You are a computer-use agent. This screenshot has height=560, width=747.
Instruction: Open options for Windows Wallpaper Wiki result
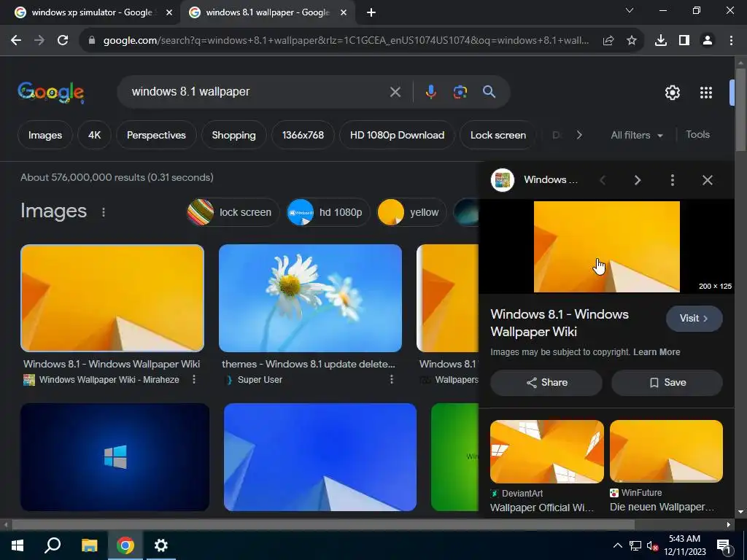[194, 379]
